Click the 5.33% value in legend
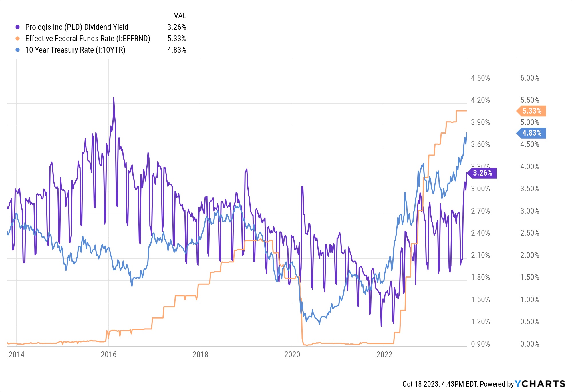The width and height of the screenshot is (572, 392). click(177, 39)
